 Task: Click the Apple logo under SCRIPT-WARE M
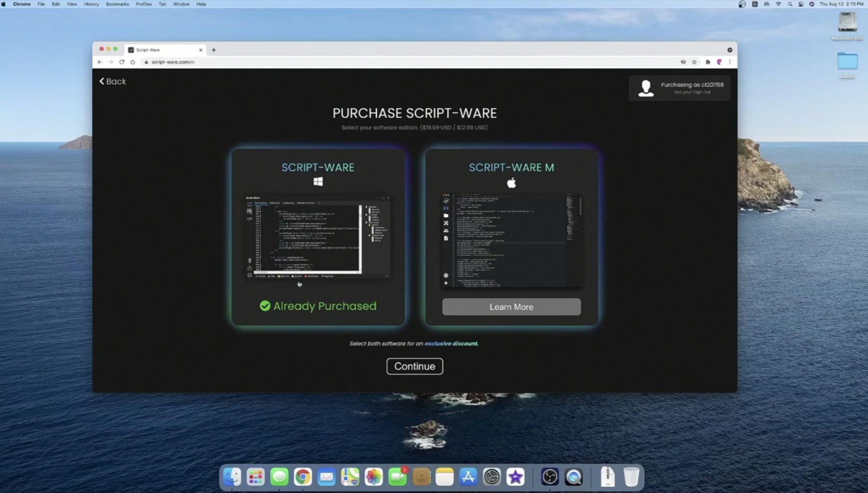[511, 183]
